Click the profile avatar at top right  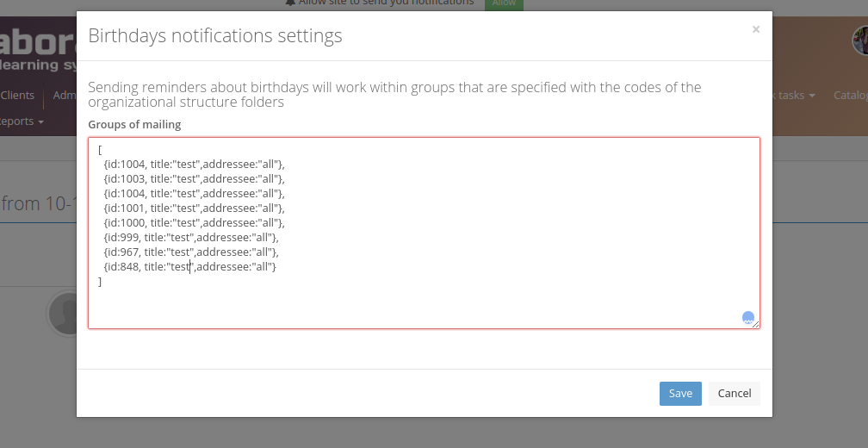coord(860,40)
